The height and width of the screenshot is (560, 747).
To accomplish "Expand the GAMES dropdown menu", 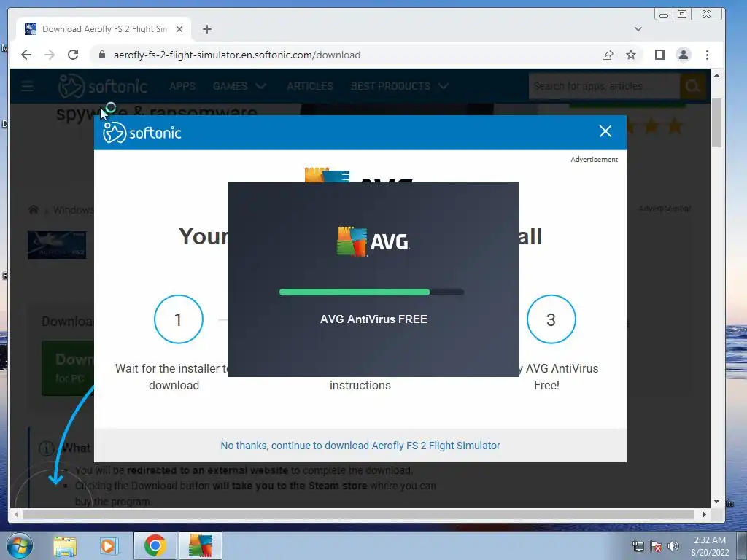I will point(239,86).
